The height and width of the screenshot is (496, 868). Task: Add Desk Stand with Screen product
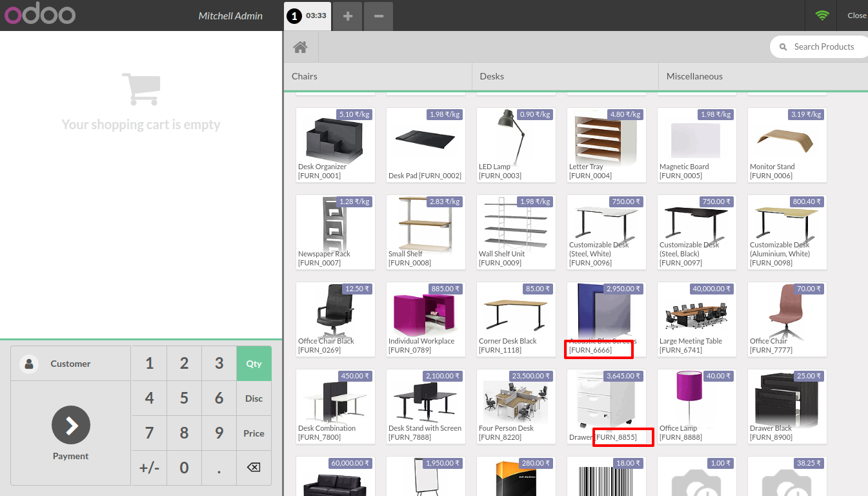426,407
